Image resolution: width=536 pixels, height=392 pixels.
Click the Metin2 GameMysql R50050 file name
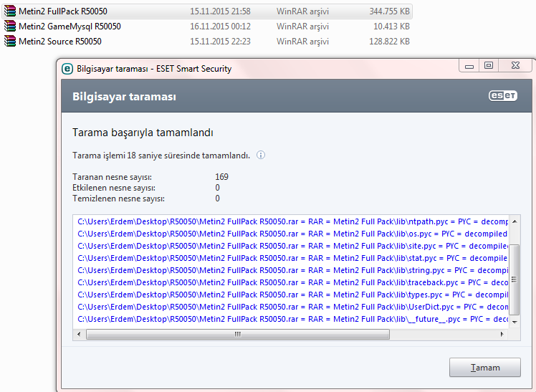70,27
